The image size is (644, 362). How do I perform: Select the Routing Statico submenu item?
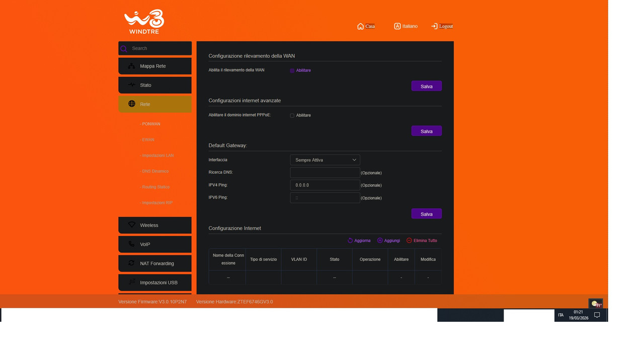(154, 187)
